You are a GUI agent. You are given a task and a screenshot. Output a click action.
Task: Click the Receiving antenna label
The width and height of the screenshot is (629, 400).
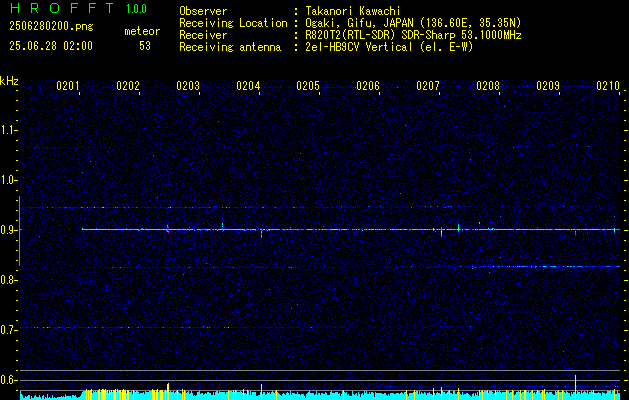(230, 47)
